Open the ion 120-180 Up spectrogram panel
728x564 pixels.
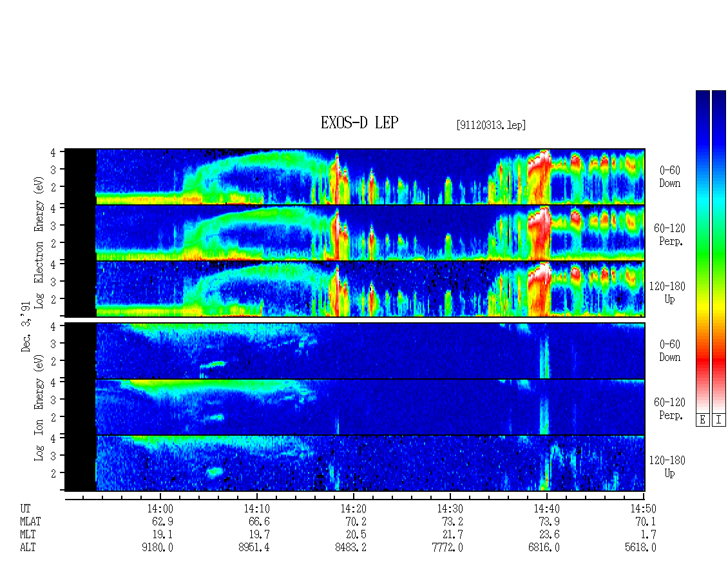tap(355, 463)
